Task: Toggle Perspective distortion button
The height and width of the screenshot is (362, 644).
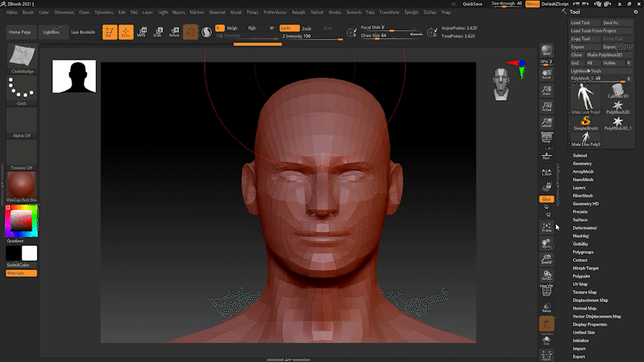Action: point(547,139)
